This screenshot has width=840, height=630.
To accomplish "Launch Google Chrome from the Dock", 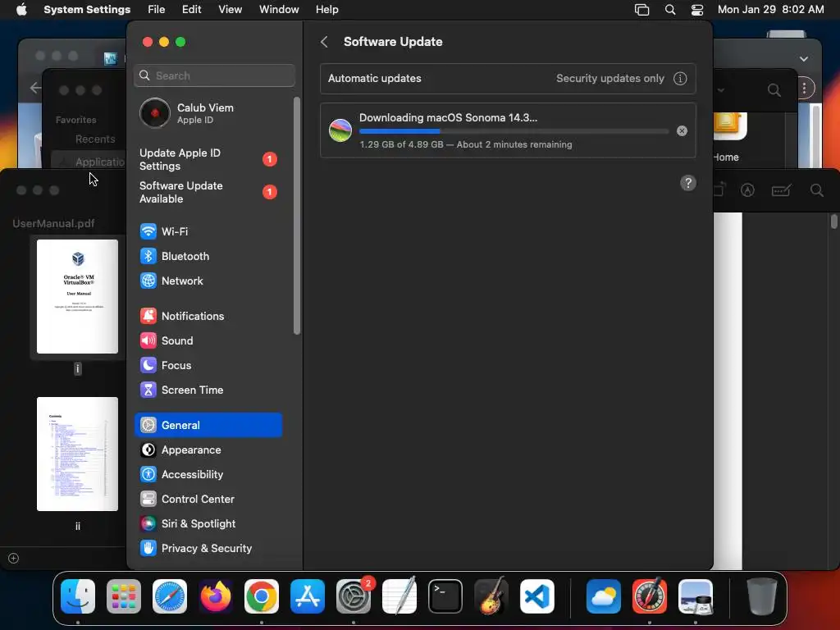I will (x=262, y=596).
